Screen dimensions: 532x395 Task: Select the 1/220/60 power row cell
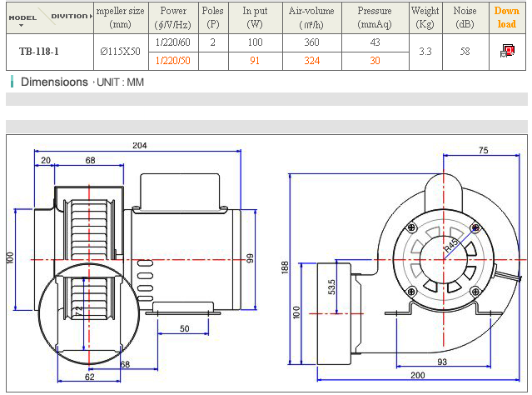173,42
